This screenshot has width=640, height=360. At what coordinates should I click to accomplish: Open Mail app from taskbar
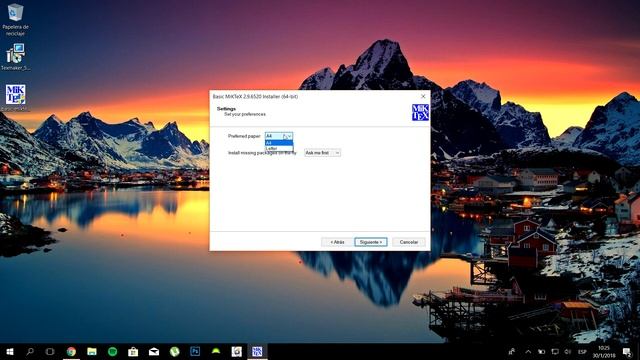tap(154, 351)
